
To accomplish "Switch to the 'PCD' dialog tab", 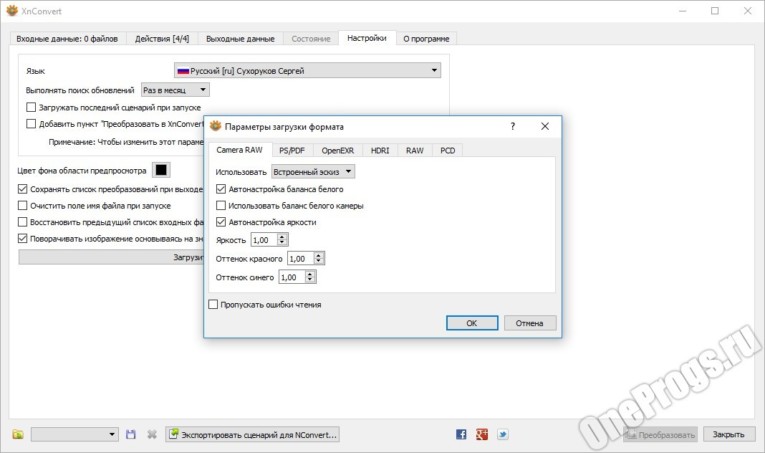I will [447, 151].
